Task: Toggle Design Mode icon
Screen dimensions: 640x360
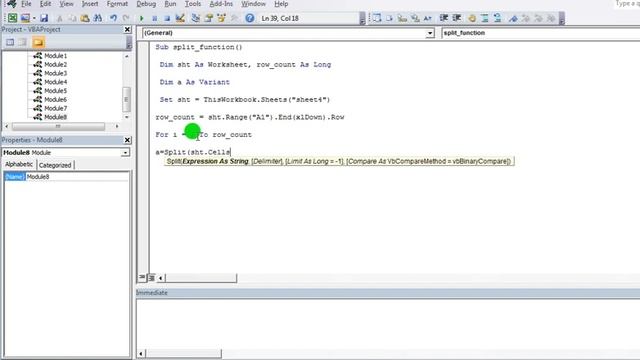Action: [180, 18]
